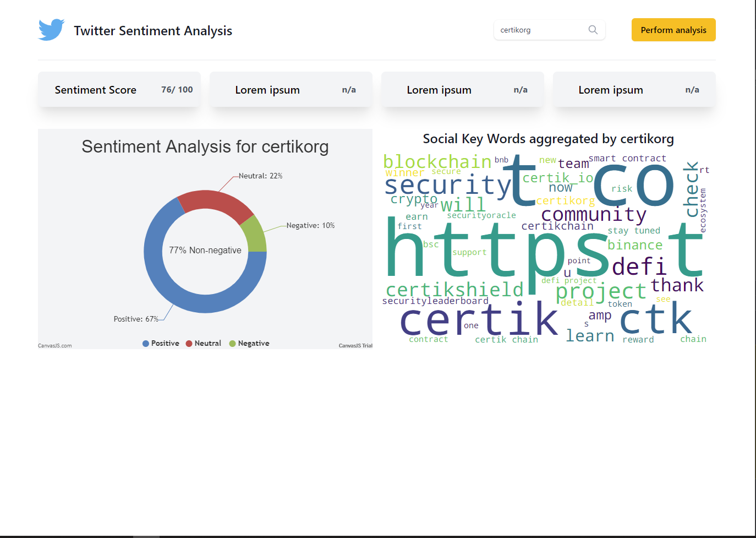Toggle the Positive legend item
756x538 pixels.
161,343
